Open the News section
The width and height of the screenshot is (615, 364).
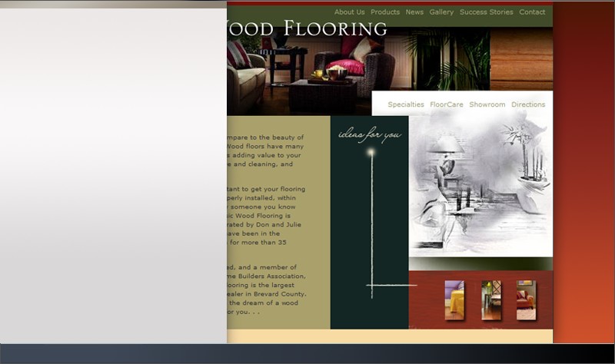(x=414, y=12)
